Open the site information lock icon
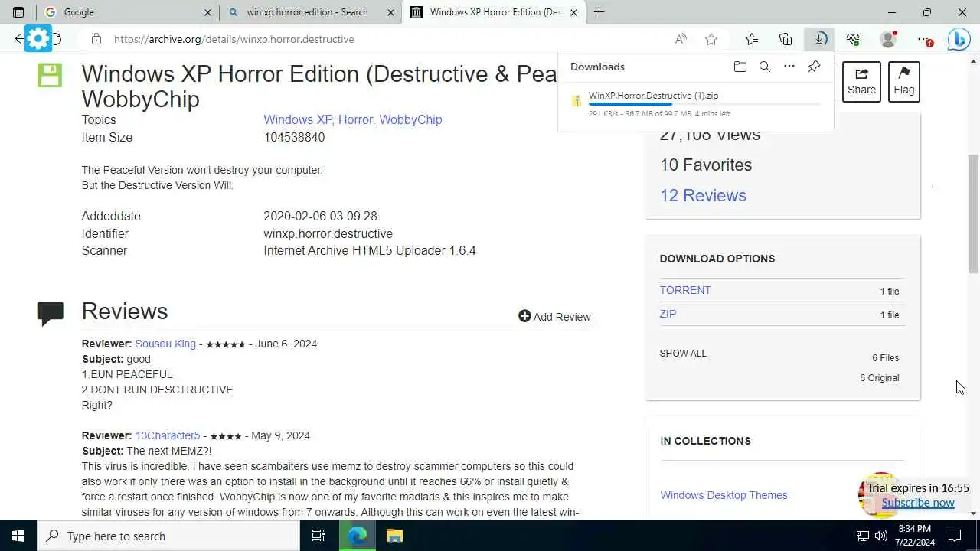The image size is (980, 551). tap(96, 39)
